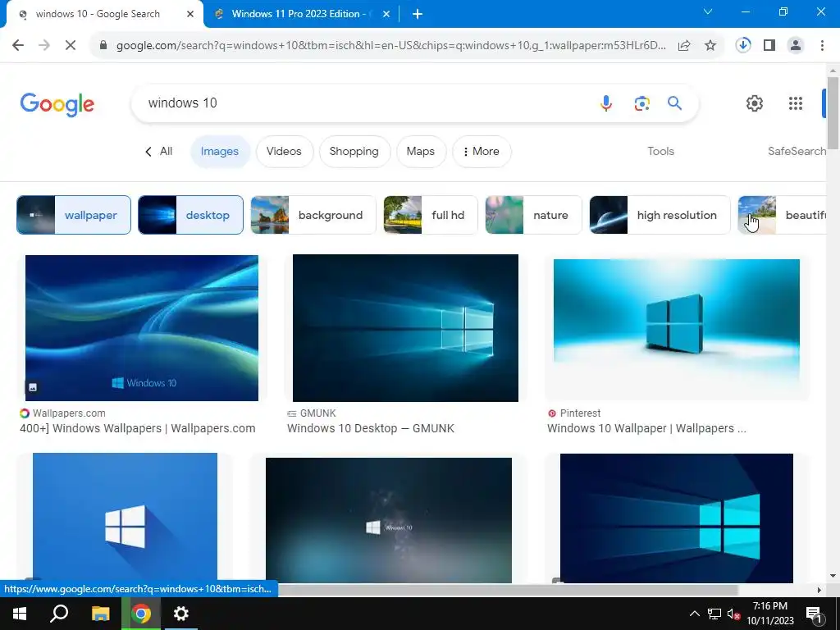Click into the search box with windows 10
The image size is (840, 630).
pyautogui.click(x=364, y=103)
